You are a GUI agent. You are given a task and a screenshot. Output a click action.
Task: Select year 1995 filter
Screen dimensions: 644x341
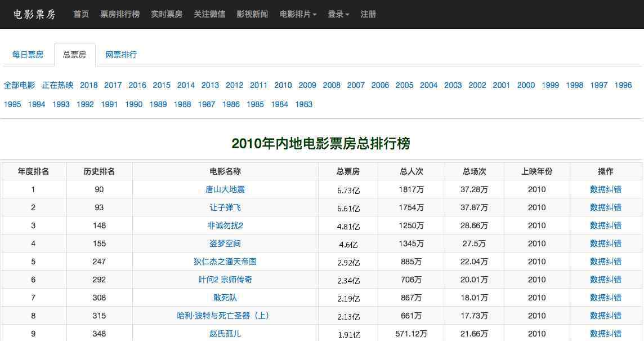pyautogui.click(x=12, y=104)
